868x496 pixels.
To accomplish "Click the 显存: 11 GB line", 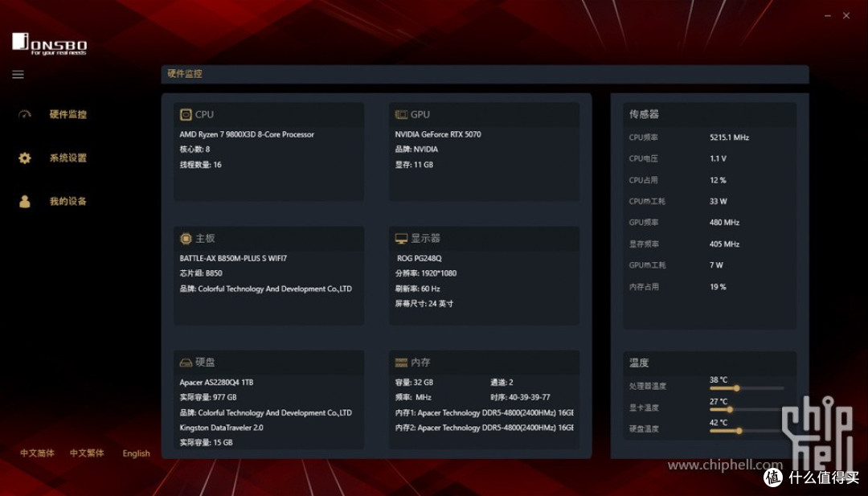I will pos(414,165).
